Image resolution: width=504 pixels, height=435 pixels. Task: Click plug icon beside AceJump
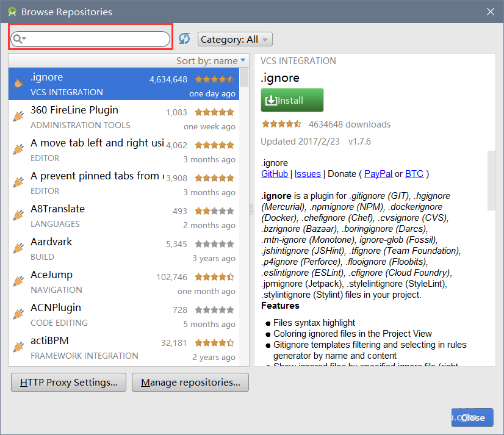click(x=19, y=281)
